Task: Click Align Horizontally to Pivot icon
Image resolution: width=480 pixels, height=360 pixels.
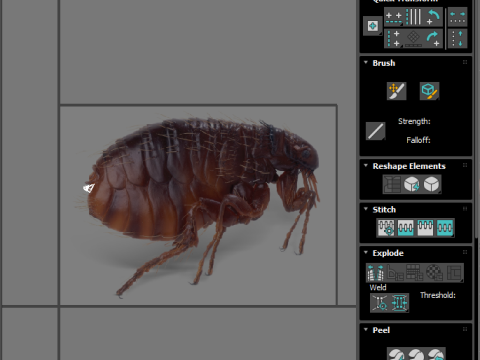Action: pos(394,17)
